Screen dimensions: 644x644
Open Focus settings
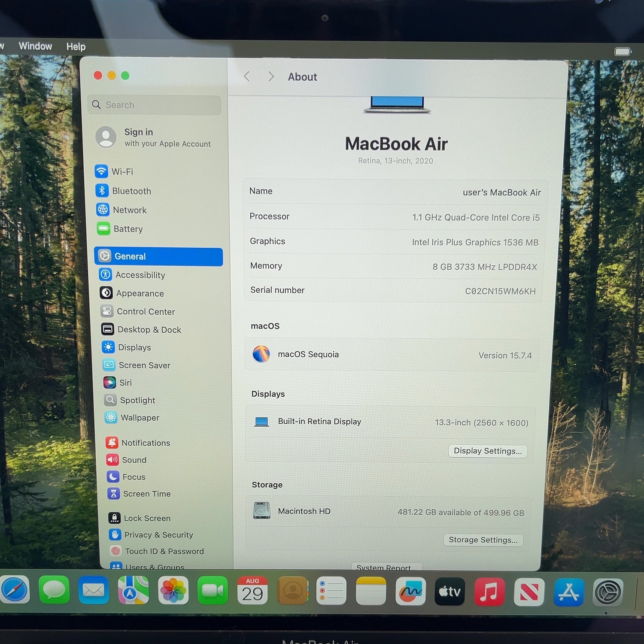click(126, 477)
